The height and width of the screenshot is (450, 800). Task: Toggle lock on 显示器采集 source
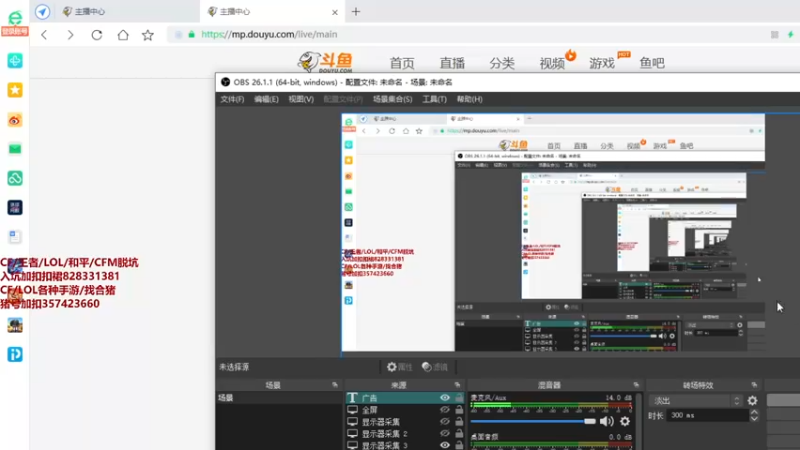click(459, 421)
